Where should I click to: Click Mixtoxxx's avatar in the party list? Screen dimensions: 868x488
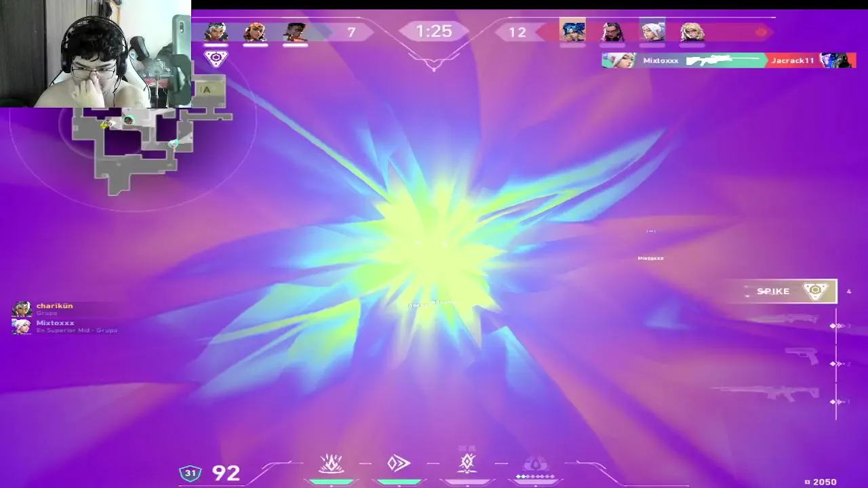pyautogui.click(x=22, y=326)
